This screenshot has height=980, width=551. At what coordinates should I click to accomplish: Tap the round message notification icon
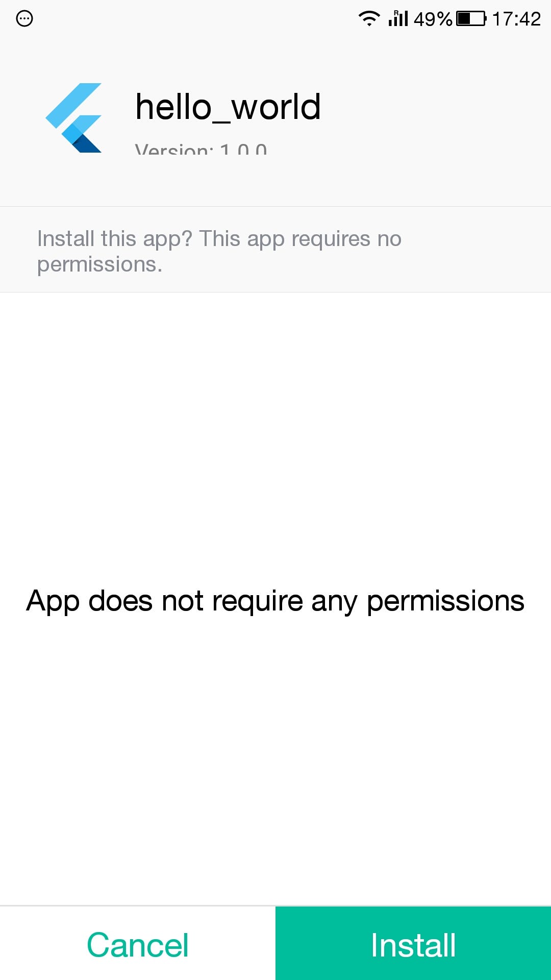24,19
